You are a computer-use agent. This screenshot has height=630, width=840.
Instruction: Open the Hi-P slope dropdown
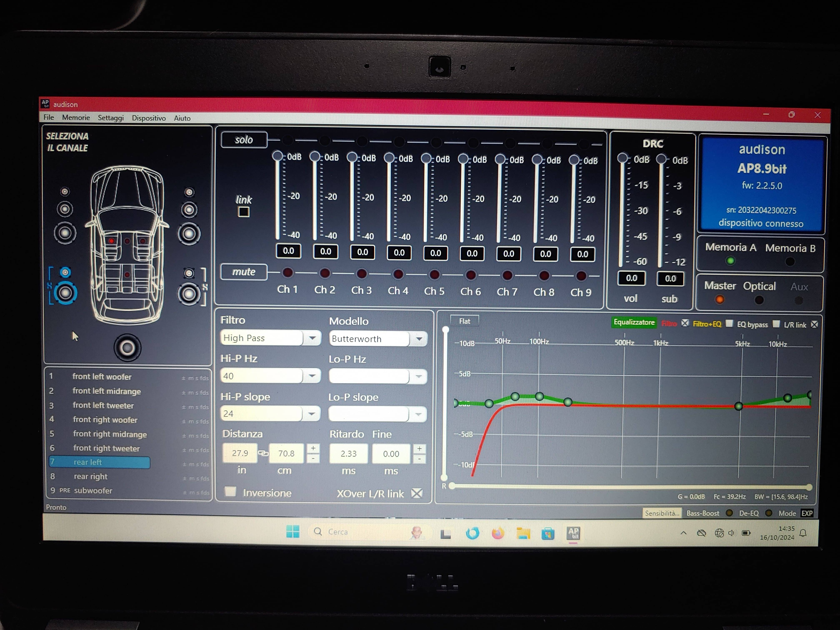pyautogui.click(x=312, y=414)
